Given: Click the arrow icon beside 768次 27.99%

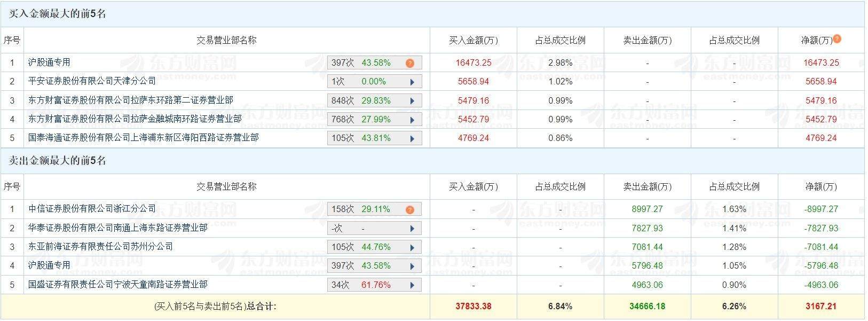Looking at the screenshot, I should coord(412,120).
